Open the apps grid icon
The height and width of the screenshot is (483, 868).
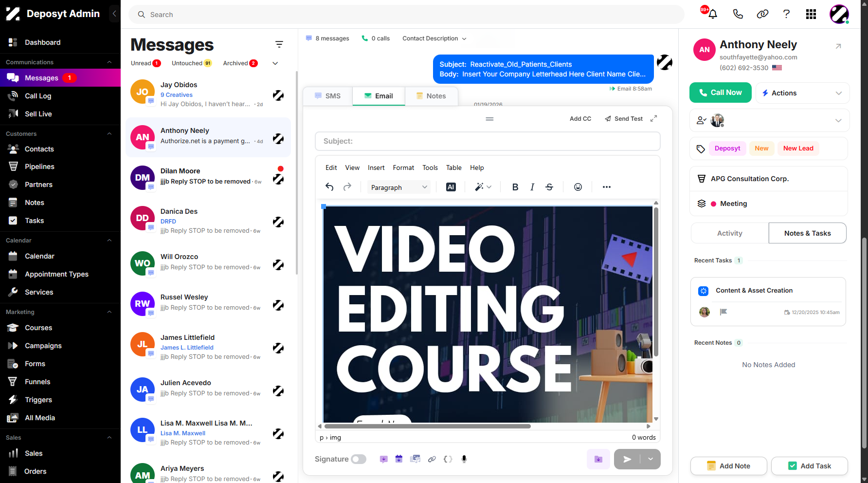[811, 14]
